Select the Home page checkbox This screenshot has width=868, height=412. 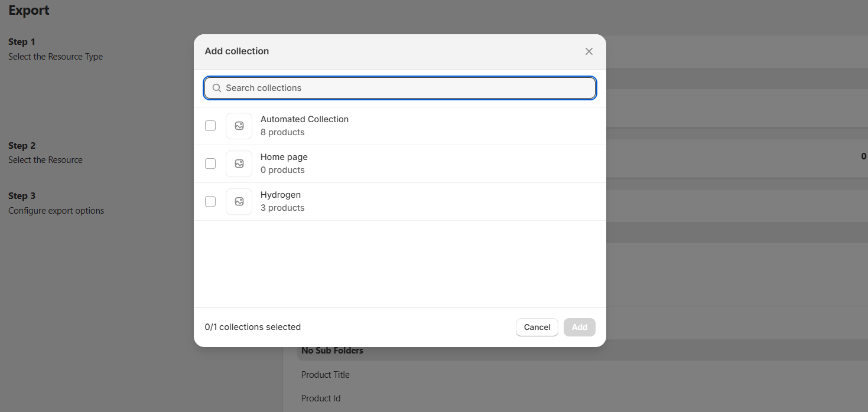[210, 164]
